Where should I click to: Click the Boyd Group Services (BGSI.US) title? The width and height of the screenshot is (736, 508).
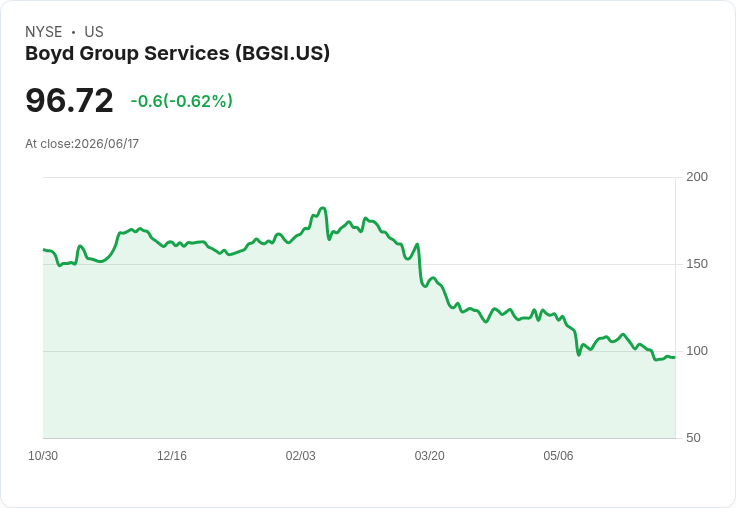click(x=177, y=53)
